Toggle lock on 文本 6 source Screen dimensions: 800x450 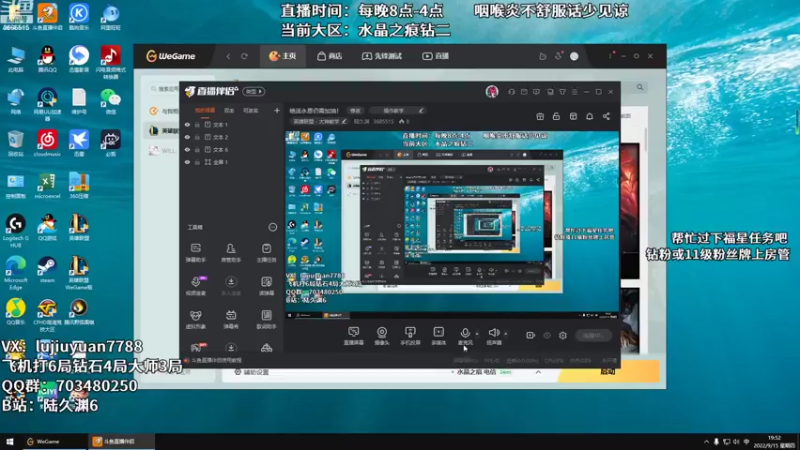(x=197, y=149)
